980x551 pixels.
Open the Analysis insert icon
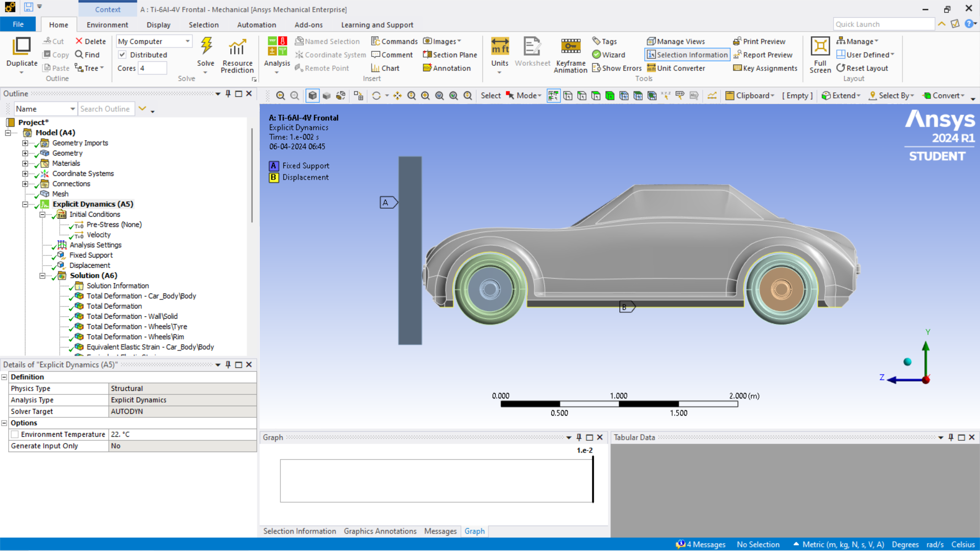[x=277, y=46]
